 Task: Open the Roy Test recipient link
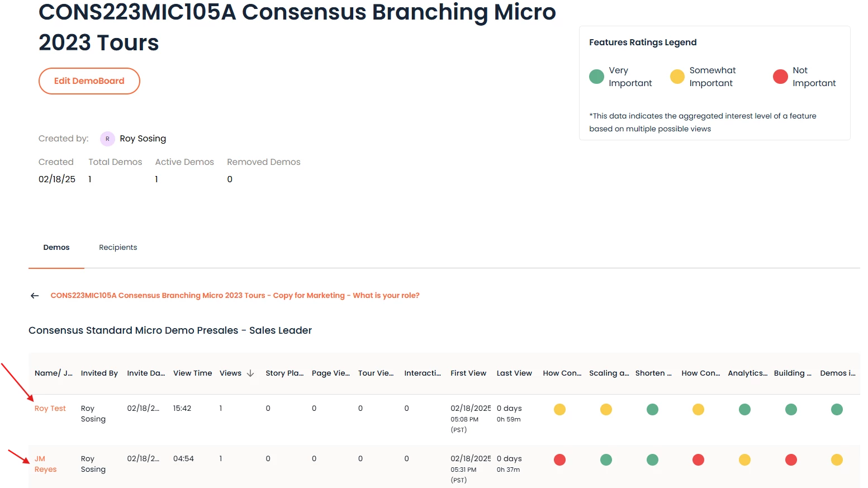click(x=50, y=409)
